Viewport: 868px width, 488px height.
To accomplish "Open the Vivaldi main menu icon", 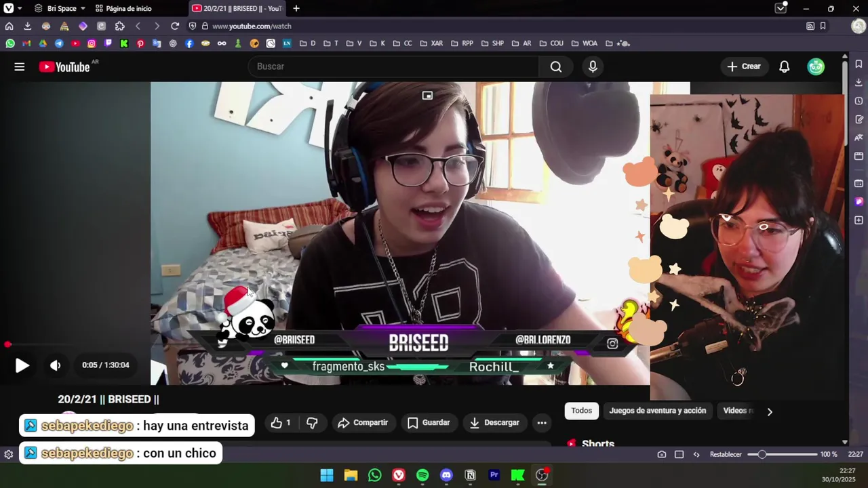I will (x=9, y=8).
